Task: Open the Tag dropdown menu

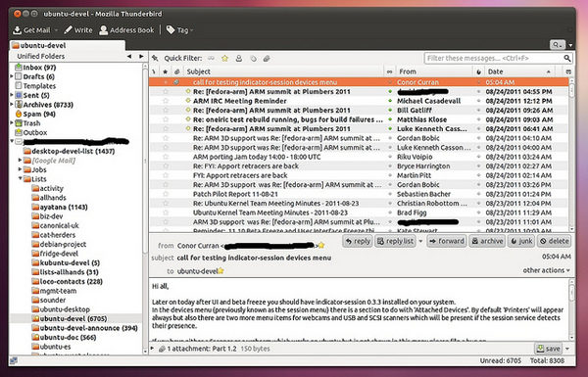Action: (179, 30)
